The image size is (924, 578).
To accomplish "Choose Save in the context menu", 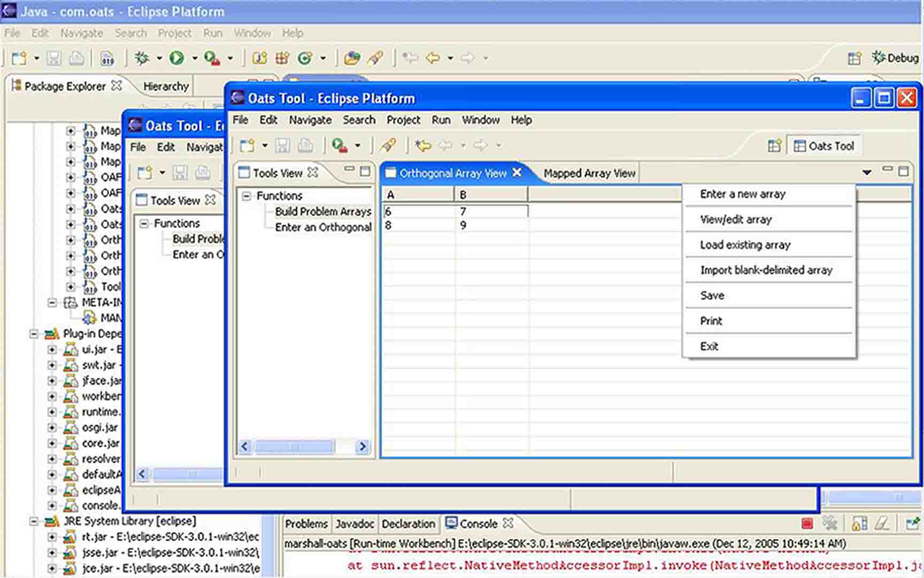I will pos(769,296).
